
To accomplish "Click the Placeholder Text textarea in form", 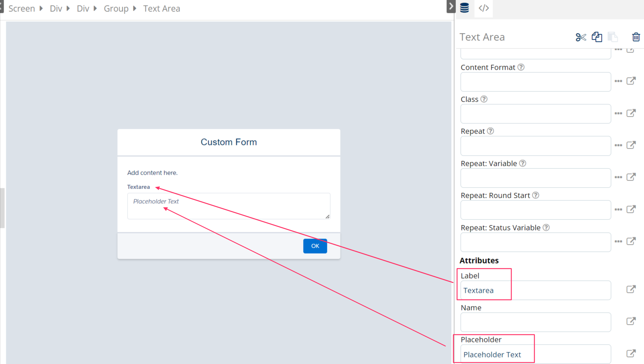I will (228, 206).
